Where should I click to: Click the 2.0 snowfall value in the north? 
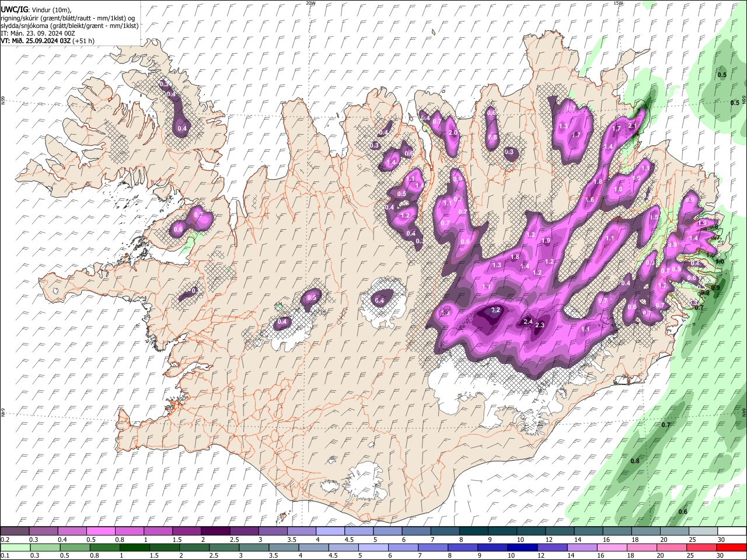coord(453,132)
